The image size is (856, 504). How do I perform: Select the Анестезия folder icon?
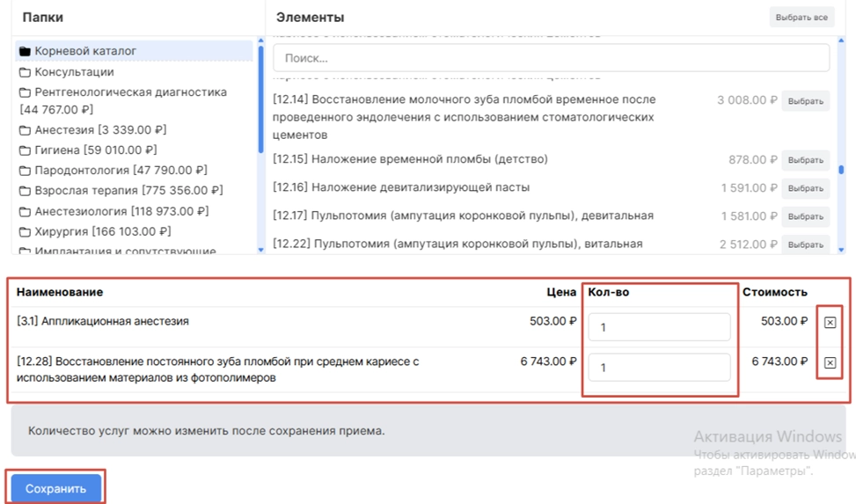[26, 130]
